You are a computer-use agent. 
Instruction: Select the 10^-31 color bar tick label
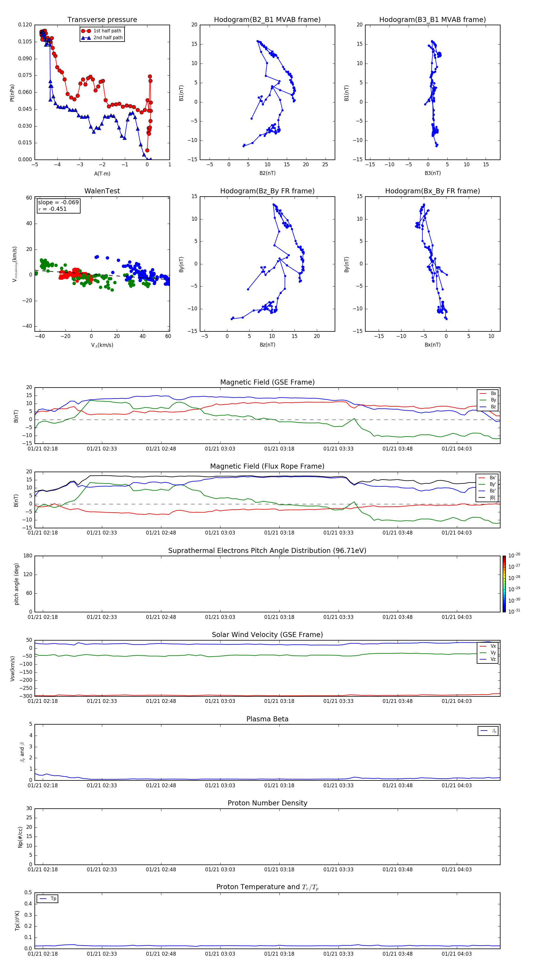514,611
